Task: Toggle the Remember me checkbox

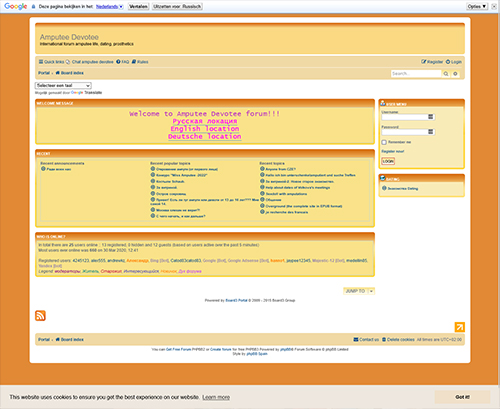Action: click(x=384, y=142)
